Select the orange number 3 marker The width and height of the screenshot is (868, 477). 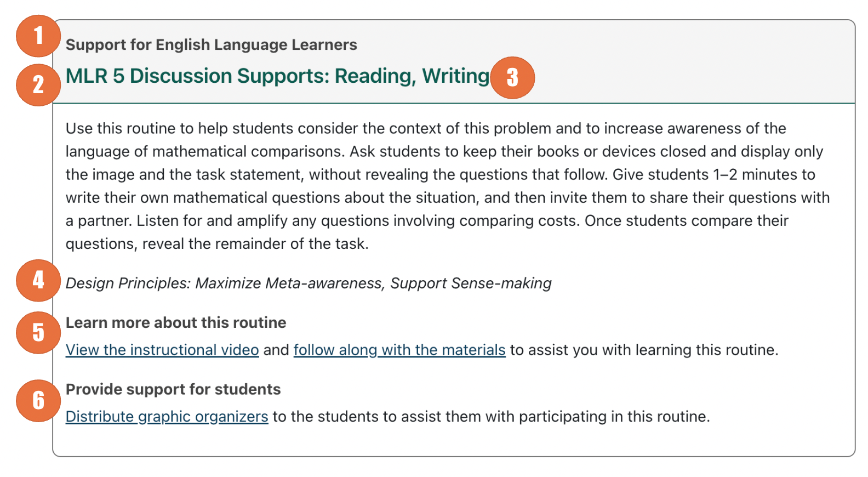coord(512,77)
